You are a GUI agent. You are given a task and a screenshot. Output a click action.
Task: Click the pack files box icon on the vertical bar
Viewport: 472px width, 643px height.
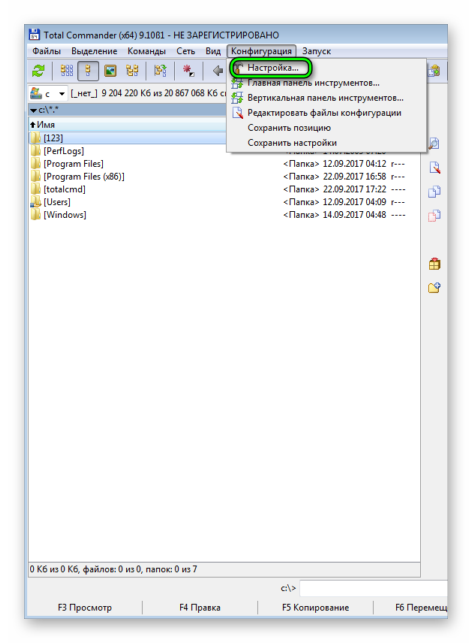point(435,264)
